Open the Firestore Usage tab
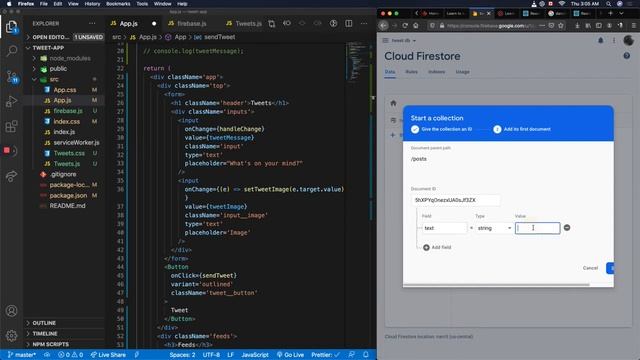This screenshot has height=360, width=640. pyautogui.click(x=462, y=72)
